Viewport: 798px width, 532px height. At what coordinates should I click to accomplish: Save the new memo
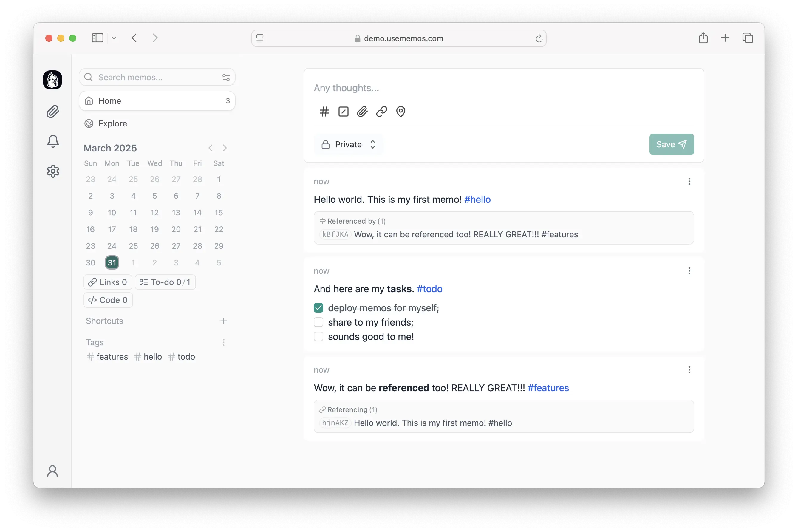coord(671,144)
